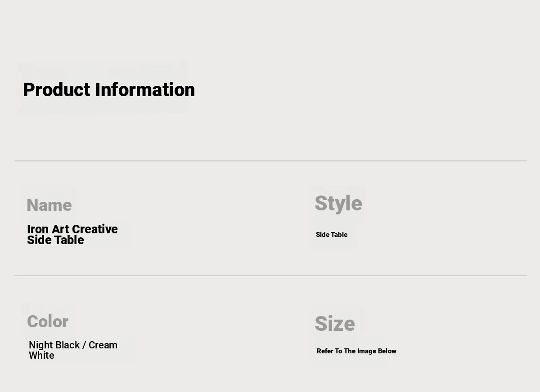Click the Product Information heading
540x392 pixels.
point(109,90)
